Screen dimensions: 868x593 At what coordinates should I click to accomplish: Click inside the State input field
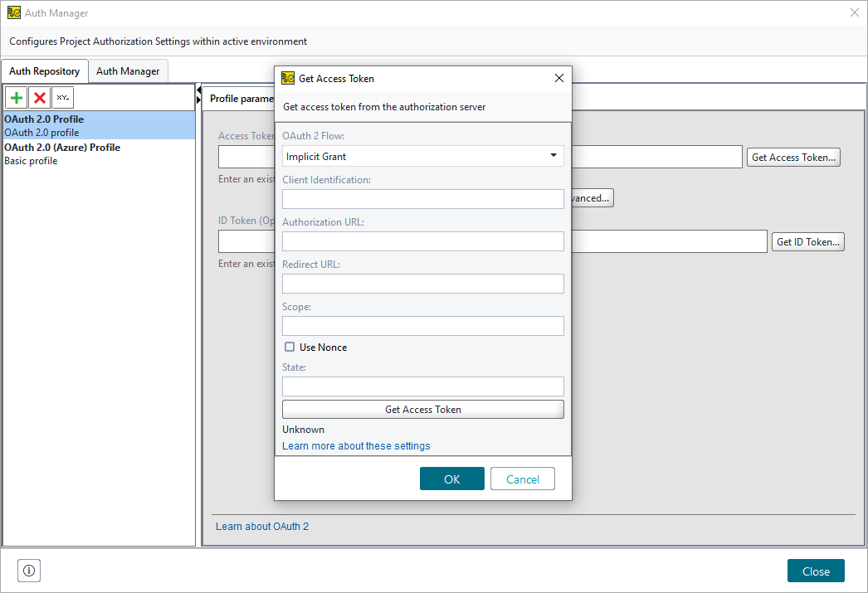click(x=422, y=386)
